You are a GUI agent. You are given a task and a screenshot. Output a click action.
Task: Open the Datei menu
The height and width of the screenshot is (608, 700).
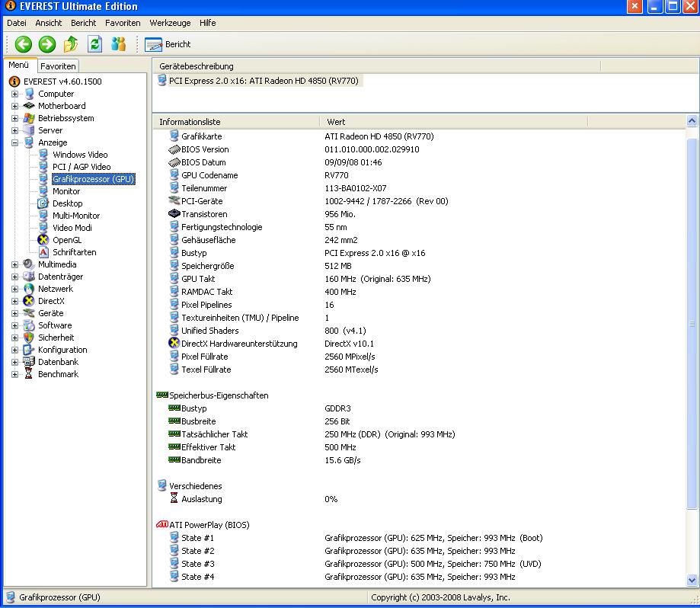[17, 23]
